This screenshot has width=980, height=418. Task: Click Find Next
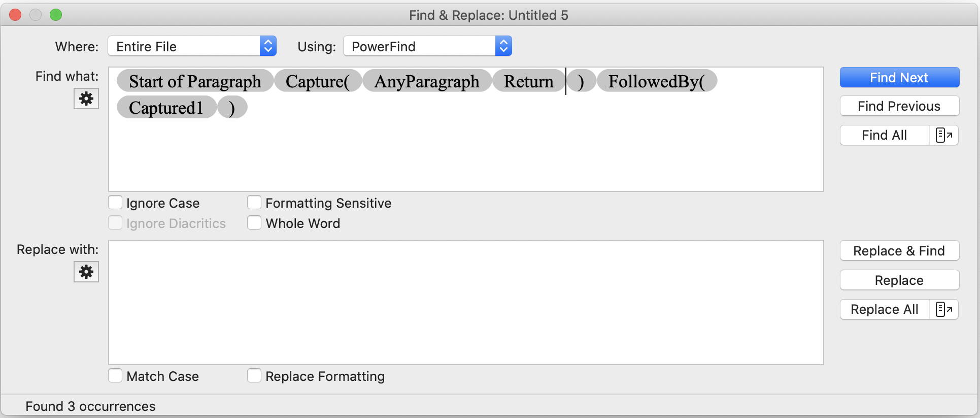coord(899,77)
